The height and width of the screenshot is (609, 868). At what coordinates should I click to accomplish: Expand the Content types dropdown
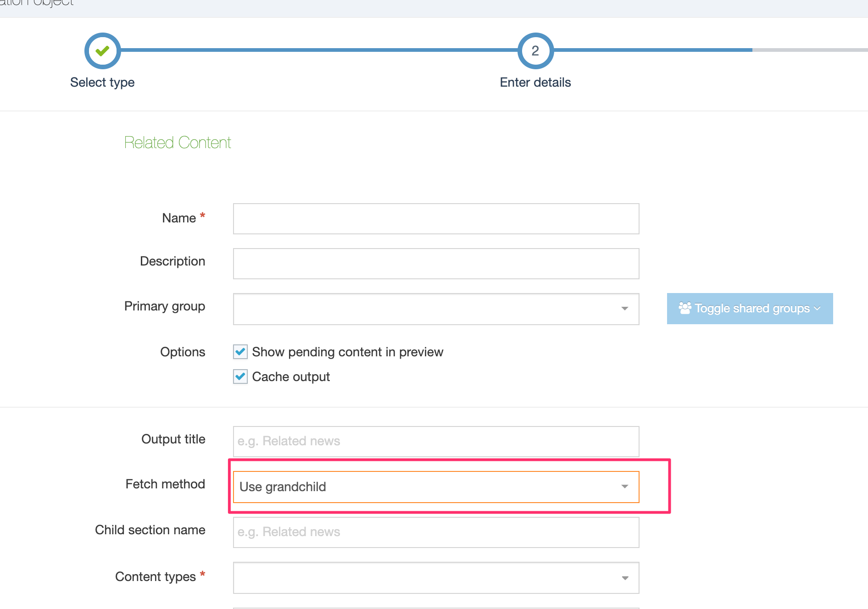(624, 578)
